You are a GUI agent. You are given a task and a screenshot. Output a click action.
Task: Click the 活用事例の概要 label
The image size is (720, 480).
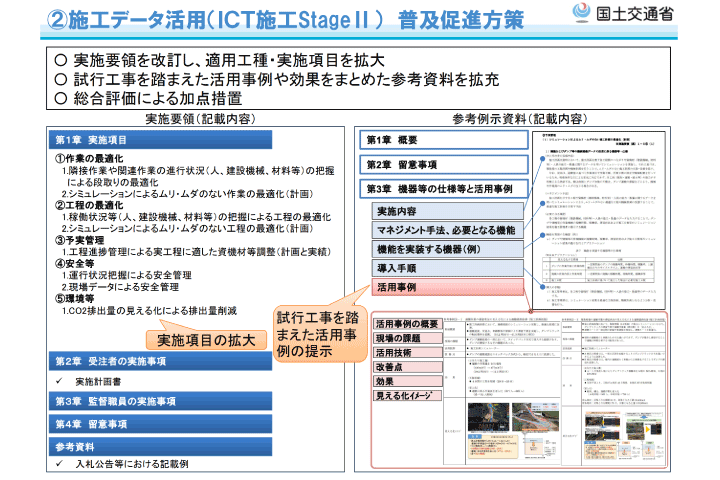(408, 324)
